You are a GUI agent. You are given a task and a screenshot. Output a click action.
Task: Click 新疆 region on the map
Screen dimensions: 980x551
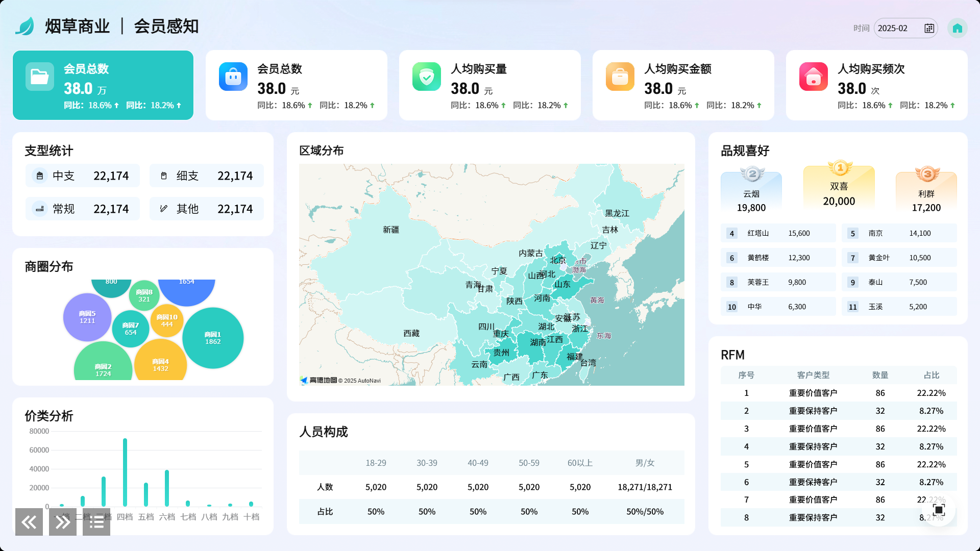click(x=391, y=230)
